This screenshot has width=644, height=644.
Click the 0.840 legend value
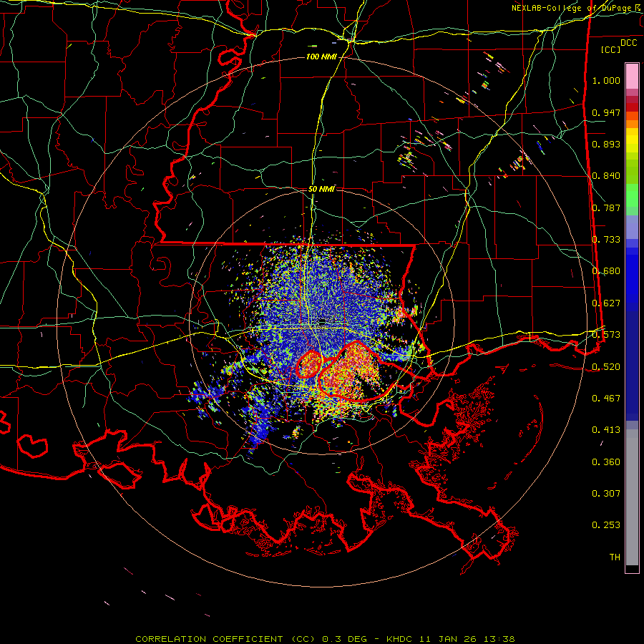click(606, 176)
